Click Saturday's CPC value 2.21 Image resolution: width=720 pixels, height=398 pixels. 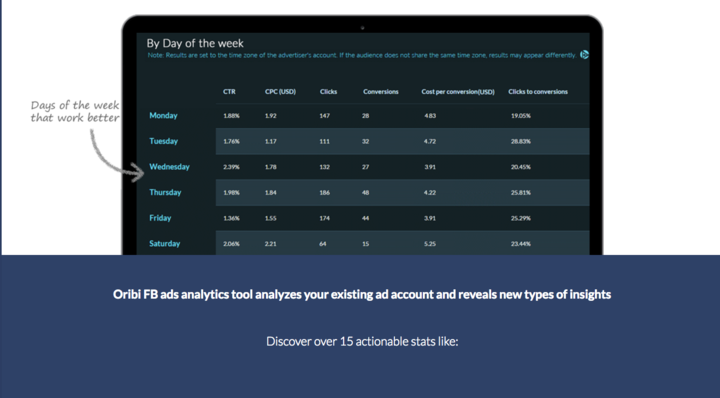pyautogui.click(x=270, y=244)
